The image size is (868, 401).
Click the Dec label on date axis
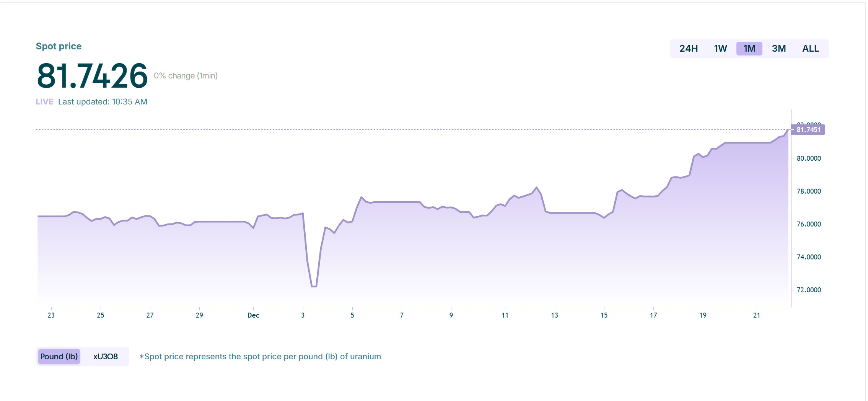point(253,315)
